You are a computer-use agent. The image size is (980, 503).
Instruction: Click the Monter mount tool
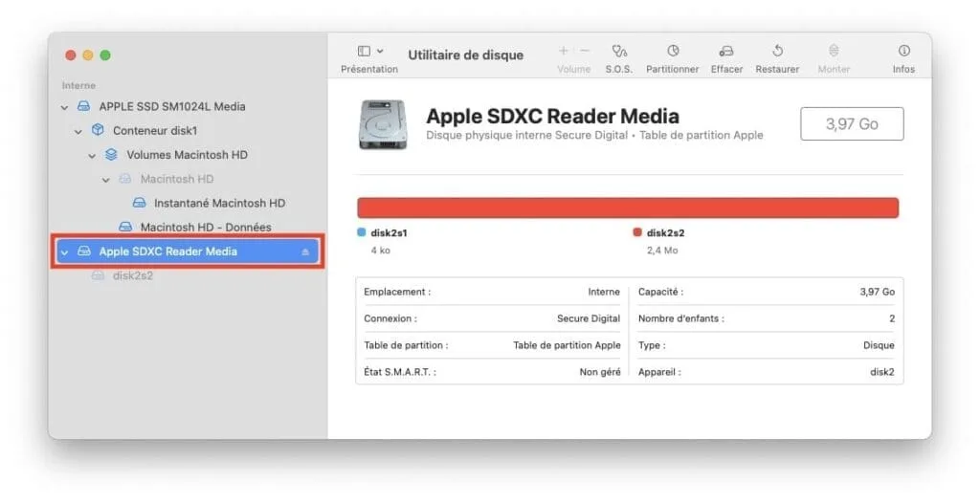(x=834, y=58)
